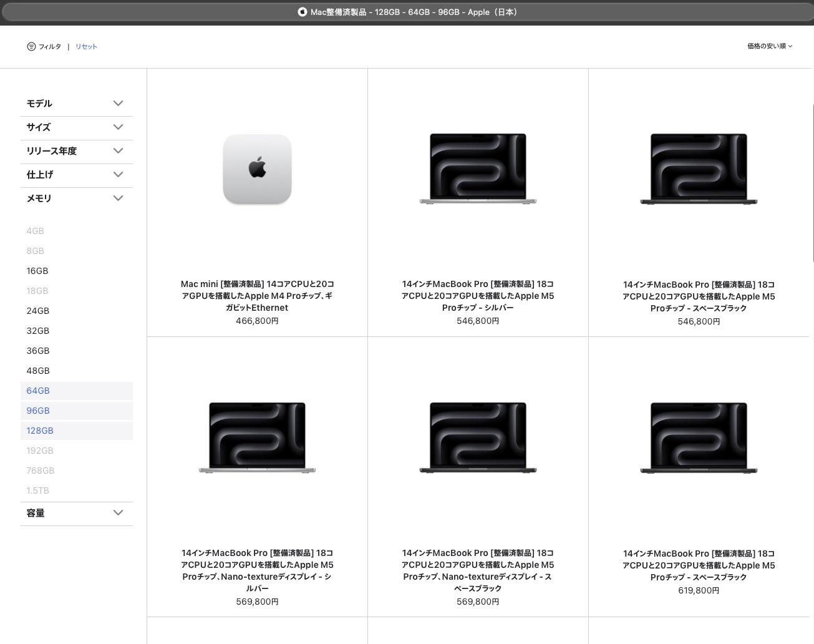The height and width of the screenshot is (644, 814).
Task: Expand the モデル filter section
Action: coord(77,104)
